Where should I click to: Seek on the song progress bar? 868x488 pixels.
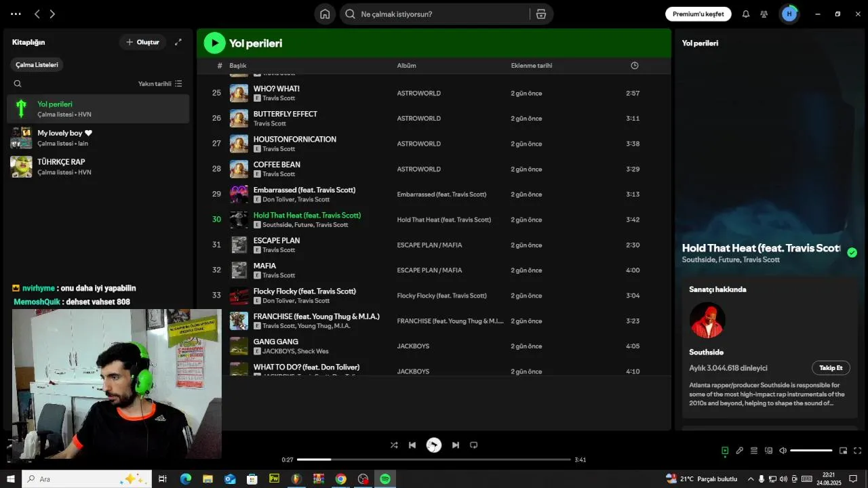coord(434,460)
